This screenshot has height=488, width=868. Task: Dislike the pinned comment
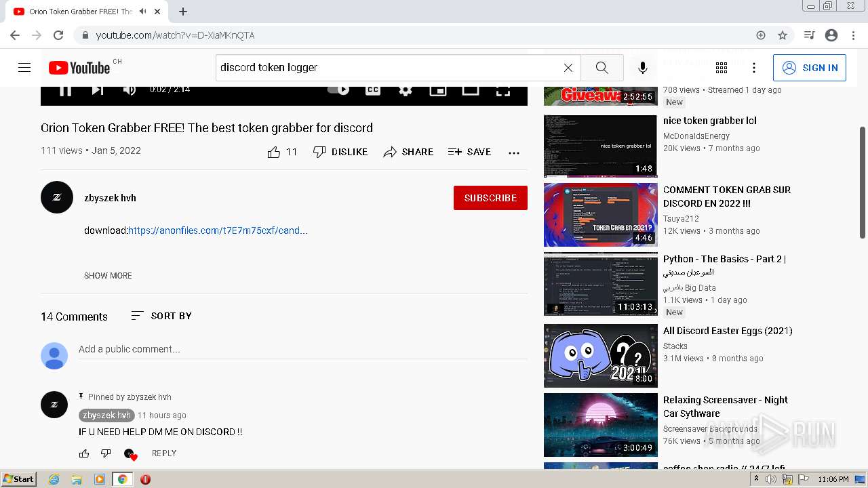tap(106, 453)
